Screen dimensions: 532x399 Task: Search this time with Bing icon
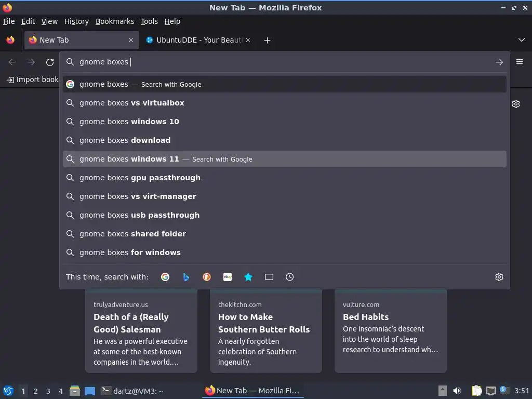(186, 277)
